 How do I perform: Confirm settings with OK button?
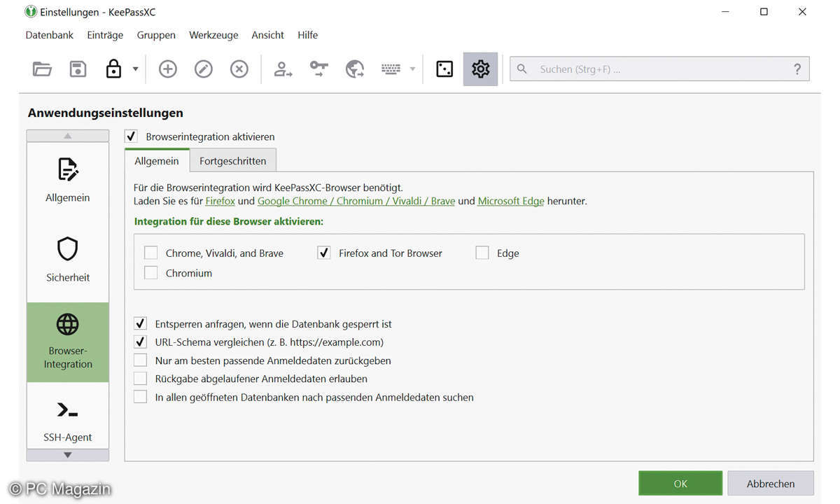[x=680, y=483]
